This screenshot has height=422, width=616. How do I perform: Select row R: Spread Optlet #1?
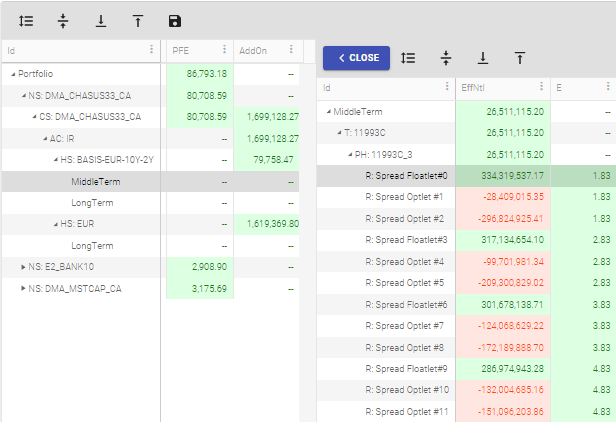click(466, 197)
